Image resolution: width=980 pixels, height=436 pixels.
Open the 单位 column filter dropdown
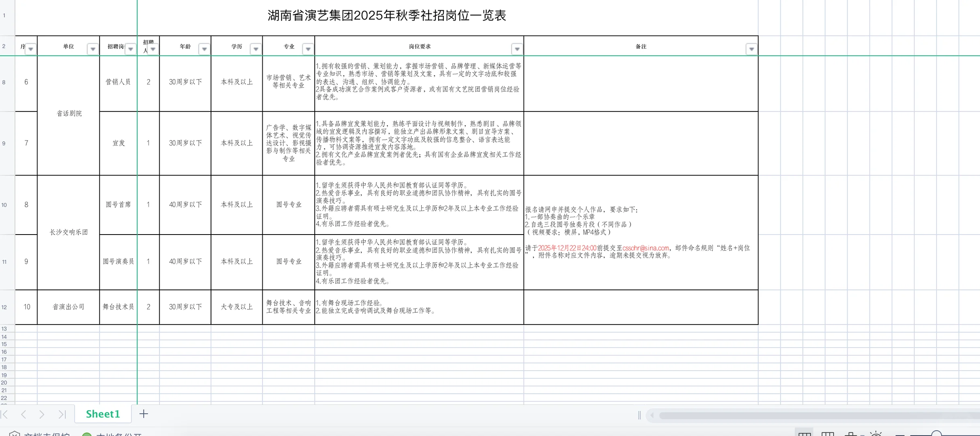coord(92,48)
